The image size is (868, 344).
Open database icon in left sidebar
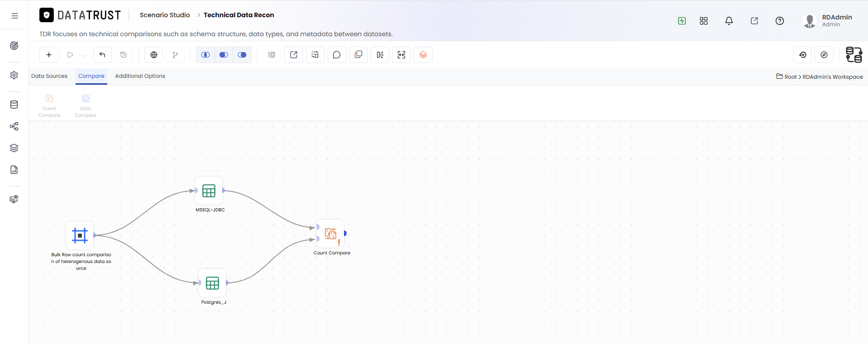tap(14, 105)
